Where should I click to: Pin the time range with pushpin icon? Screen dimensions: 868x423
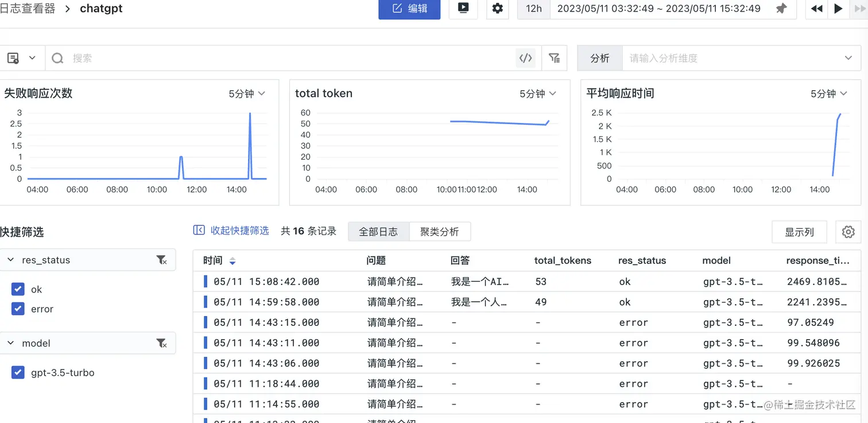coord(781,9)
